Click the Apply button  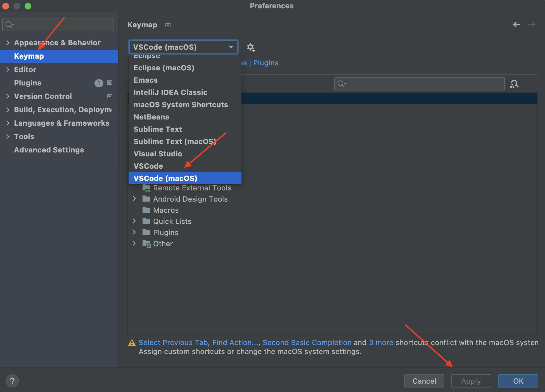(471, 381)
